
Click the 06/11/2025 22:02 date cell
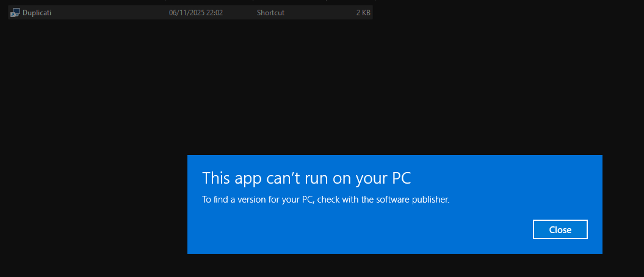coord(195,13)
